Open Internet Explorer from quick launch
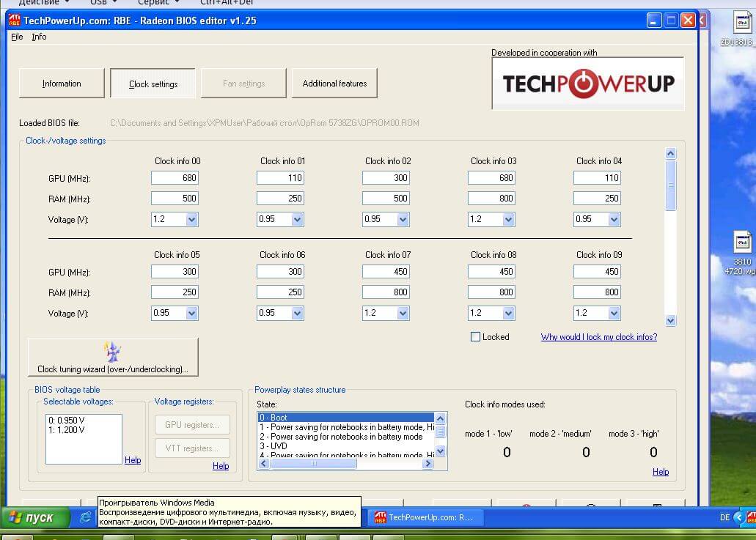The image size is (756, 540). click(86, 517)
